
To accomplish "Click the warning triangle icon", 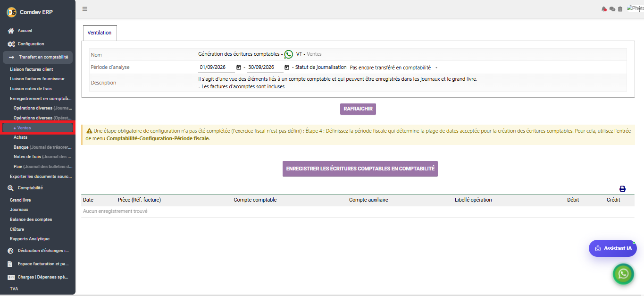I will tap(89, 130).
